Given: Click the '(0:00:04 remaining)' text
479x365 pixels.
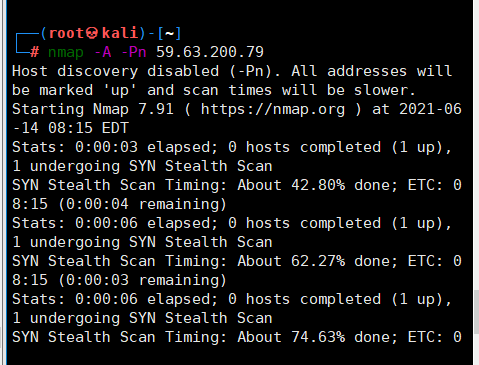Looking at the screenshot, I should (143, 204).
